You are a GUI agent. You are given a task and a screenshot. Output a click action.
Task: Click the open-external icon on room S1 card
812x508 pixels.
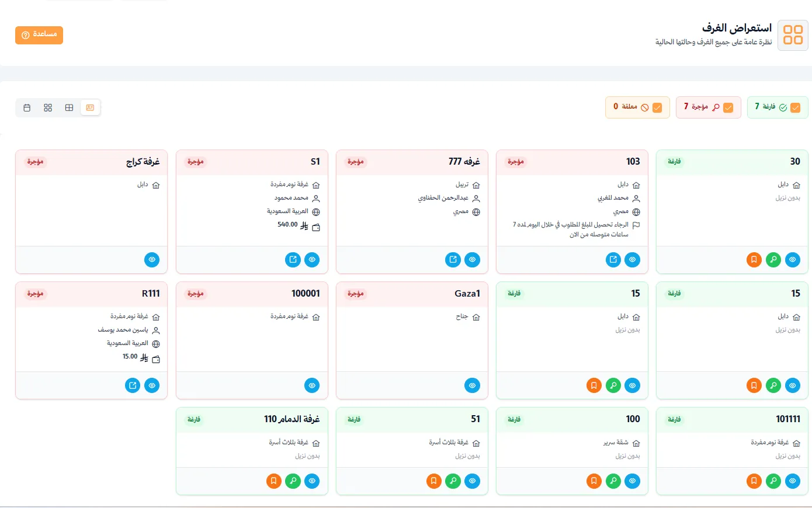[x=293, y=260]
